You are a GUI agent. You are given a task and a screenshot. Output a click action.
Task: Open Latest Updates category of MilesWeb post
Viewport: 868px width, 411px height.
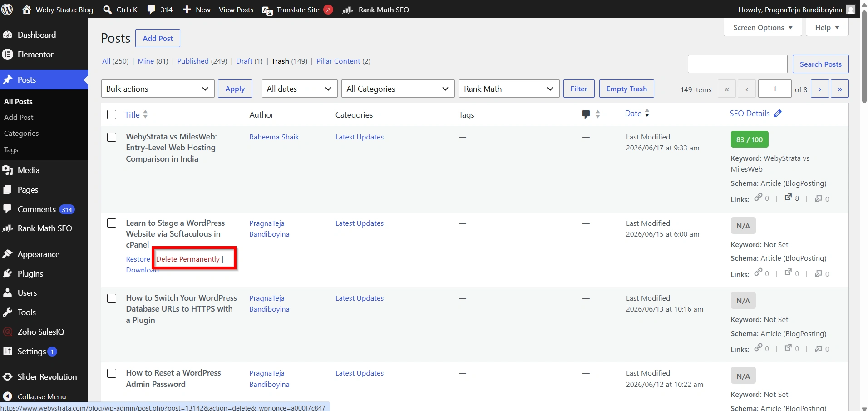tap(360, 137)
